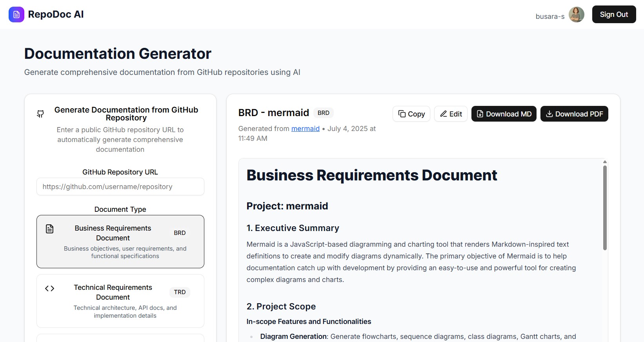Image resolution: width=644 pixels, height=342 pixels.
Task: Click the Business Requirements document file icon
Action: click(x=49, y=229)
